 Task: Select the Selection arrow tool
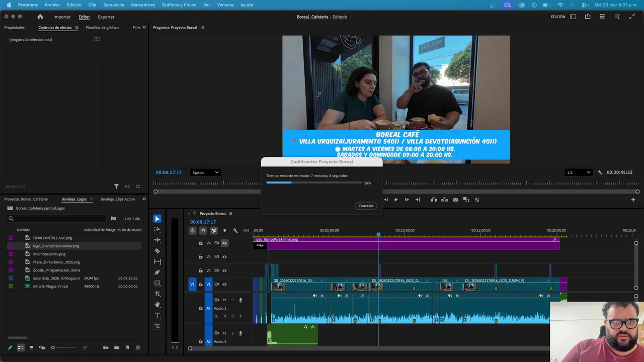(x=157, y=219)
